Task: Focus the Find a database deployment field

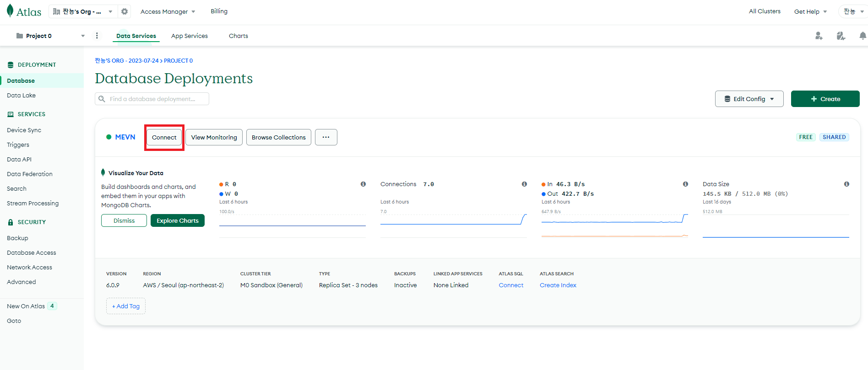Action: click(152, 99)
